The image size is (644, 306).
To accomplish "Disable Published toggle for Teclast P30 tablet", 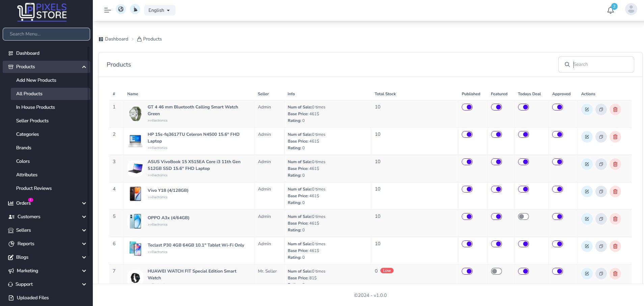I will (x=467, y=244).
